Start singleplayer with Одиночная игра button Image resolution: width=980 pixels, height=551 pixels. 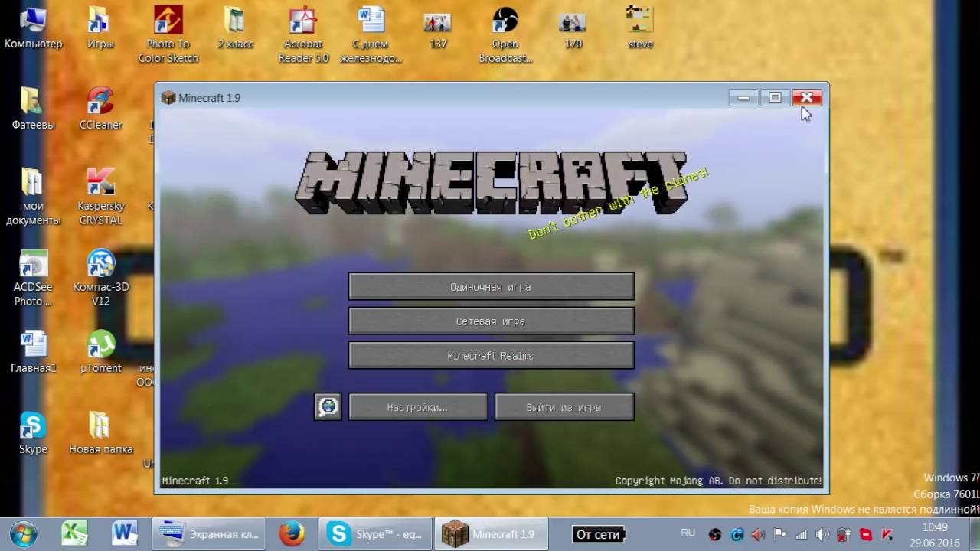click(491, 287)
